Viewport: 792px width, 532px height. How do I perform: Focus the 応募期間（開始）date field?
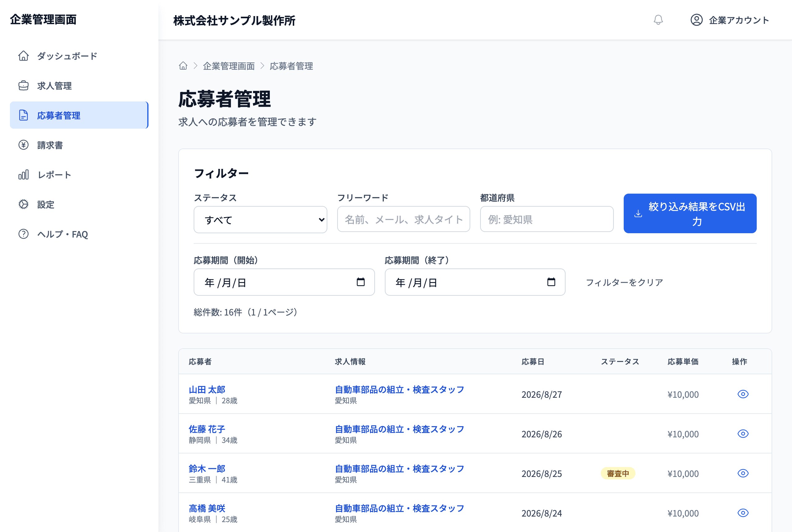pyautogui.click(x=284, y=282)
